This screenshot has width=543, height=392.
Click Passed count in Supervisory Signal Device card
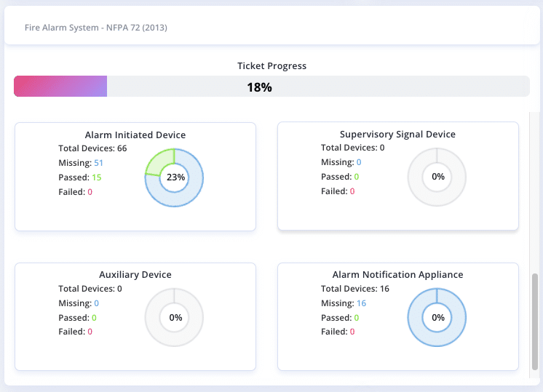(x=357, y=177)
